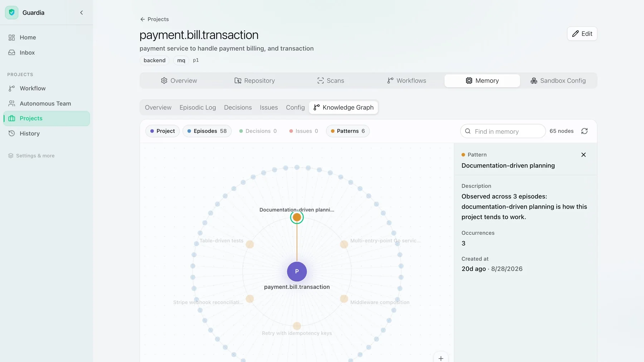The height and width of the screenshot is (362, 644).
Task: Switch to the Scans tab
Action: click(x=331, y=80)
